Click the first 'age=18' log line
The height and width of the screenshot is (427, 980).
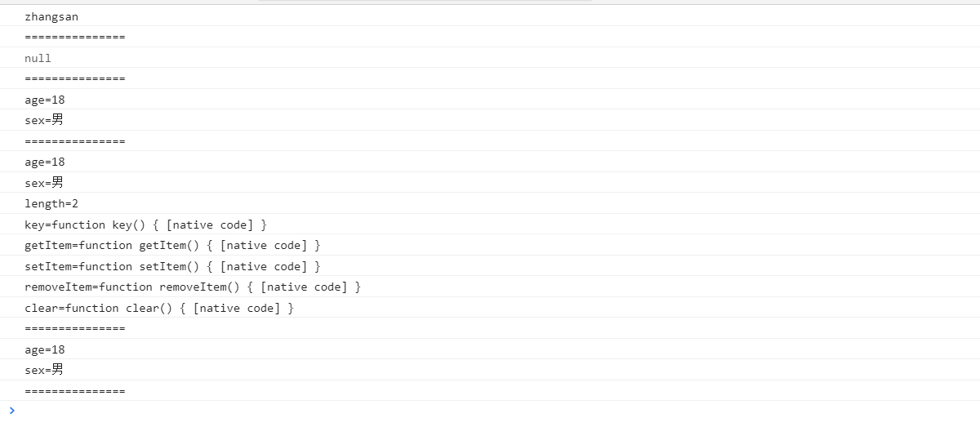[x=44, y=100]
